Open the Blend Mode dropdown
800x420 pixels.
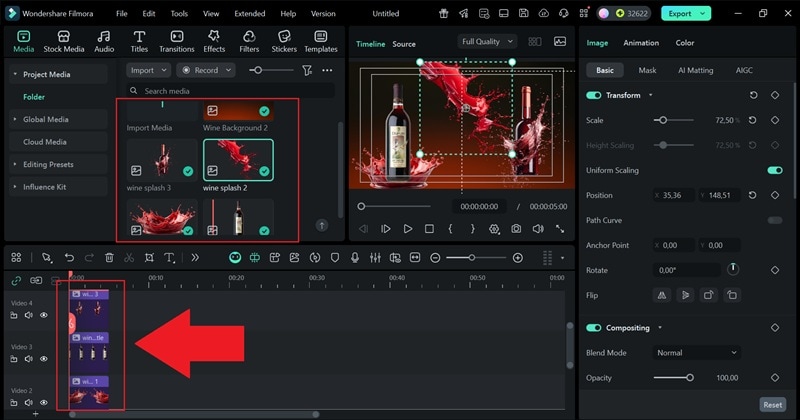tap(697, 353)
